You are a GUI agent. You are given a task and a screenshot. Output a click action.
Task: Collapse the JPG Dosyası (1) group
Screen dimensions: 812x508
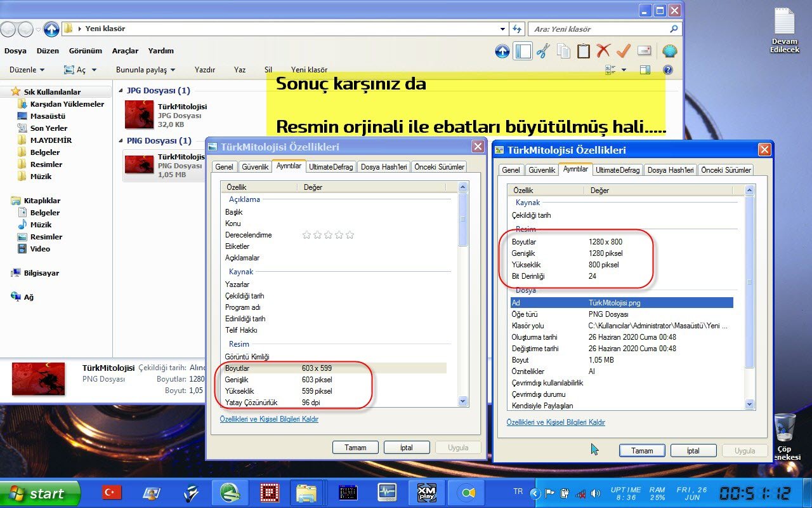tap(121, 91)
